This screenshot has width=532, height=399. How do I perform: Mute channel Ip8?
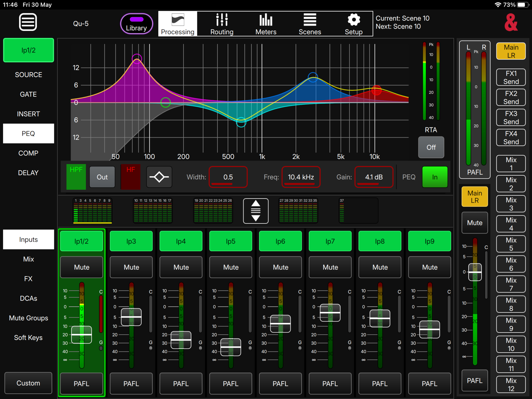pyautogui.click(x=380, y=267)
